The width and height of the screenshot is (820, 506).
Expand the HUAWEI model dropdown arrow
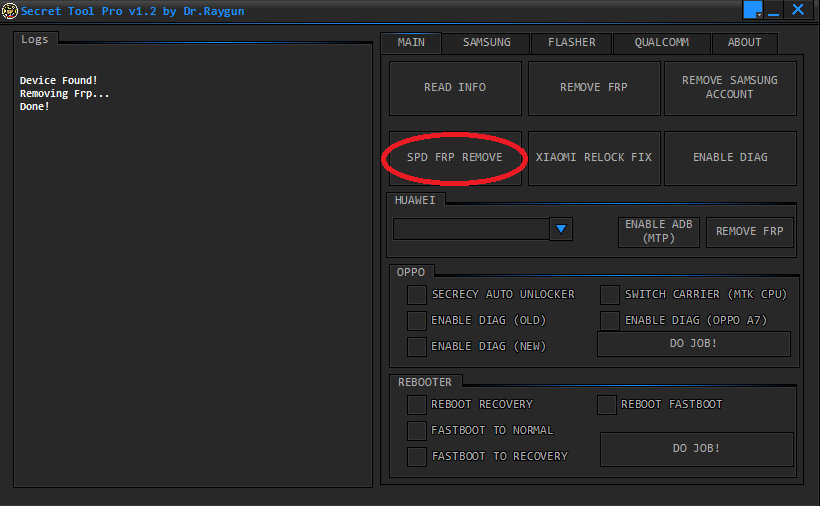click(561, 229)
